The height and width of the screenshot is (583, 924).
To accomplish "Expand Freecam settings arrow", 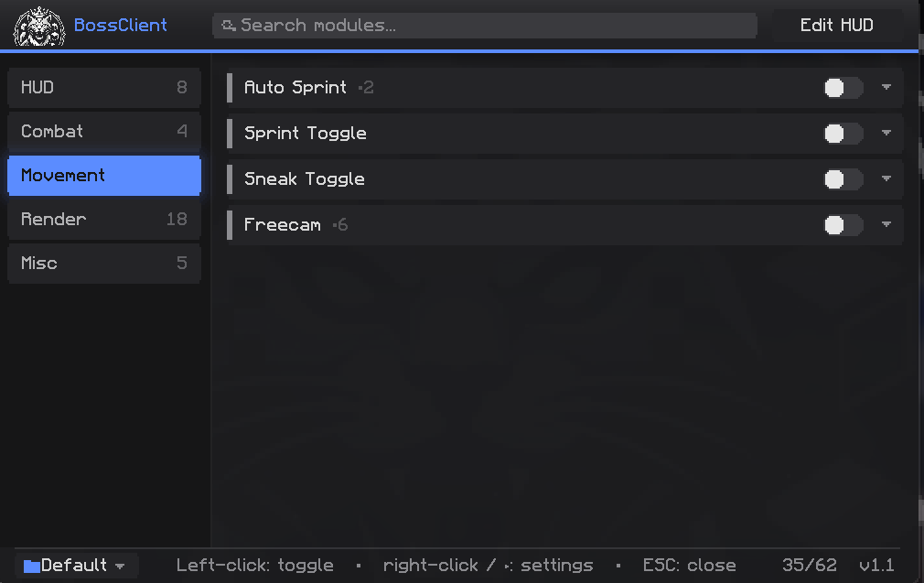I will (886, 224).
